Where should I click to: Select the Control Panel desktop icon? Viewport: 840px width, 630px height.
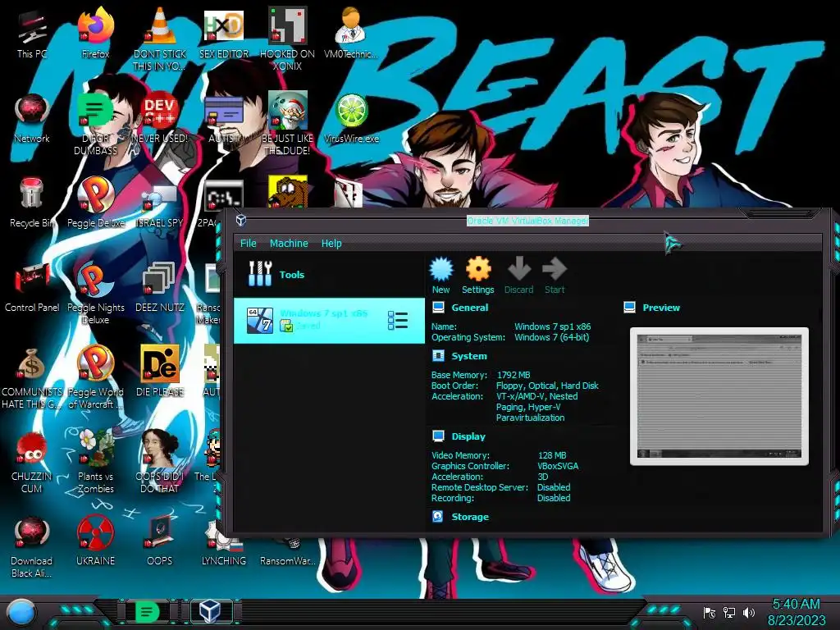(32, 287)
